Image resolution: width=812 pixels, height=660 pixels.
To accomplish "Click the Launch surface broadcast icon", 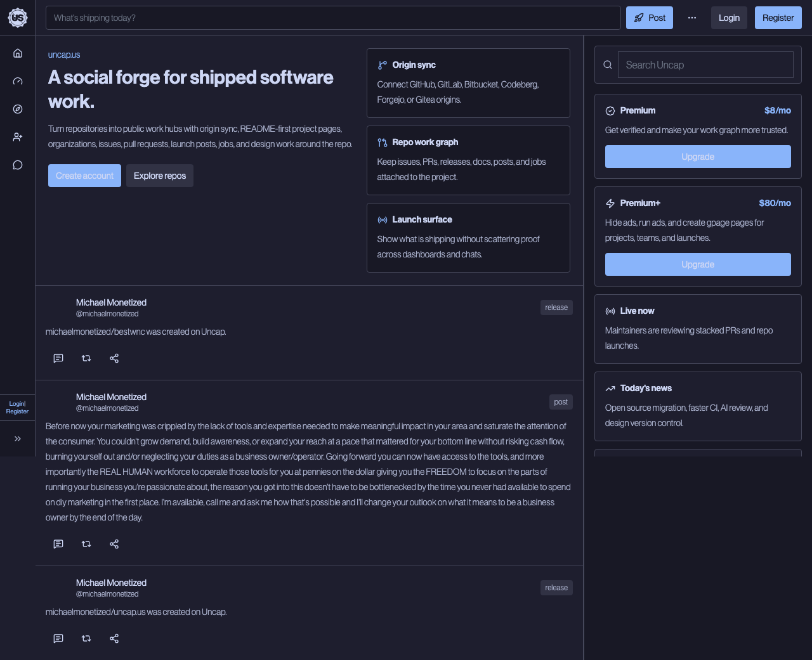I will [x=383, y=219].
